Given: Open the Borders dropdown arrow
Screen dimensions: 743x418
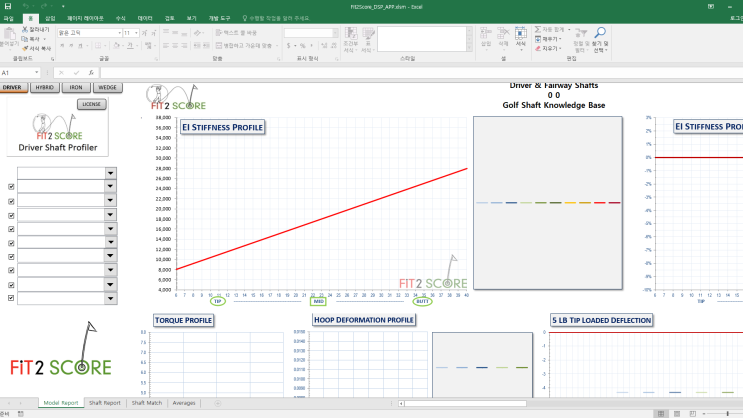Looking at the screenshot, I should 105,45.
